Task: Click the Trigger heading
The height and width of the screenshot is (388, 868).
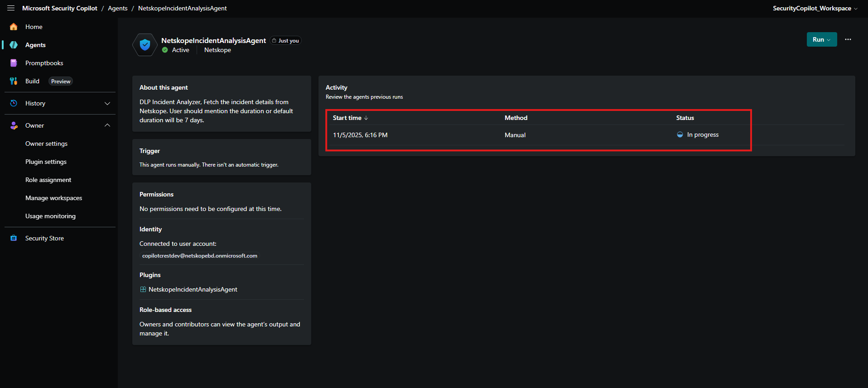Action: point(149,151)
